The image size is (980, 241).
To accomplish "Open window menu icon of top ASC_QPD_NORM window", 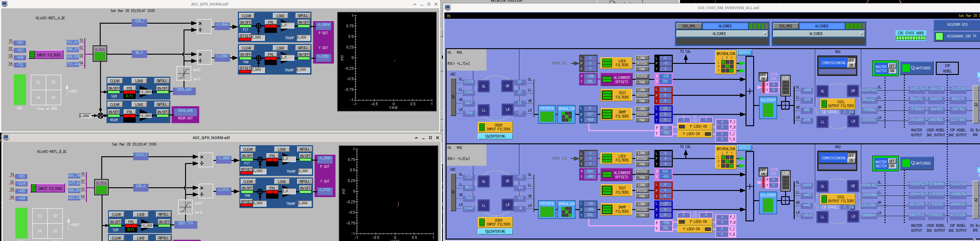I will (5, 4).
